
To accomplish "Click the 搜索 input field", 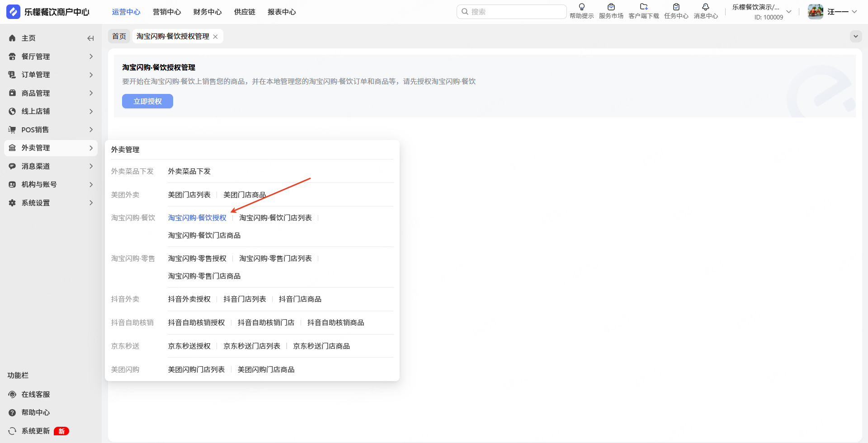I will (512, 12).
